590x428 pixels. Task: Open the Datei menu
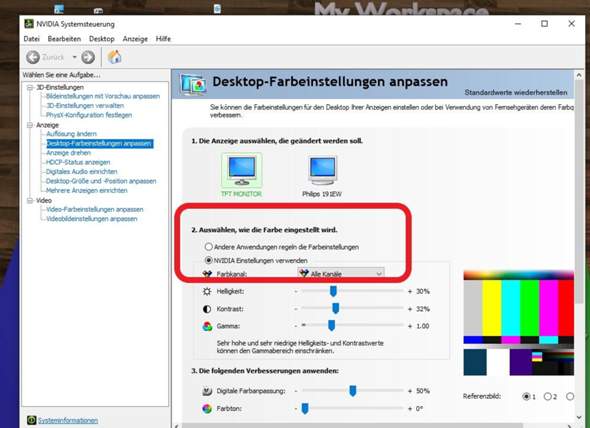pos(31,39)
